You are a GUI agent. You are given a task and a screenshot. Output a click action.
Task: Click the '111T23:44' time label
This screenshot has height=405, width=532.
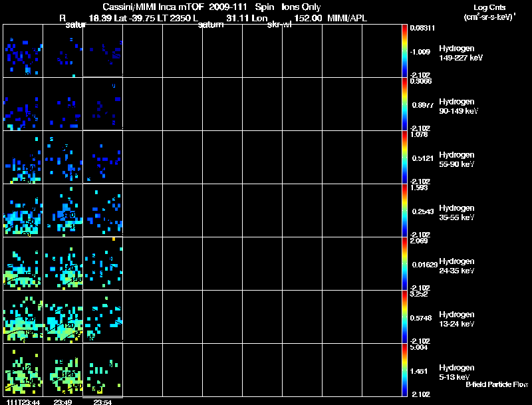pyautogui.click(x=23, y=402)
